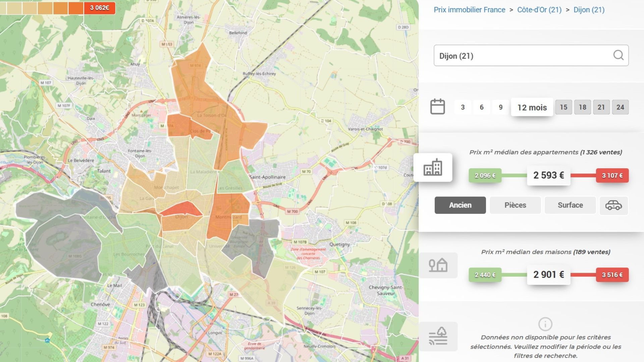Click the car icon next to Surface
This screenshot has width=644, height=362.
(613, 205)
